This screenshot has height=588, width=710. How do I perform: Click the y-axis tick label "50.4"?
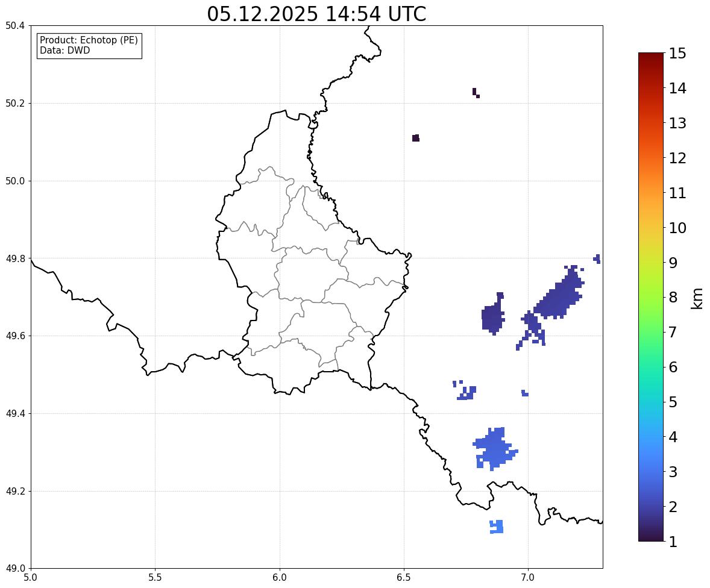[15, 26]
